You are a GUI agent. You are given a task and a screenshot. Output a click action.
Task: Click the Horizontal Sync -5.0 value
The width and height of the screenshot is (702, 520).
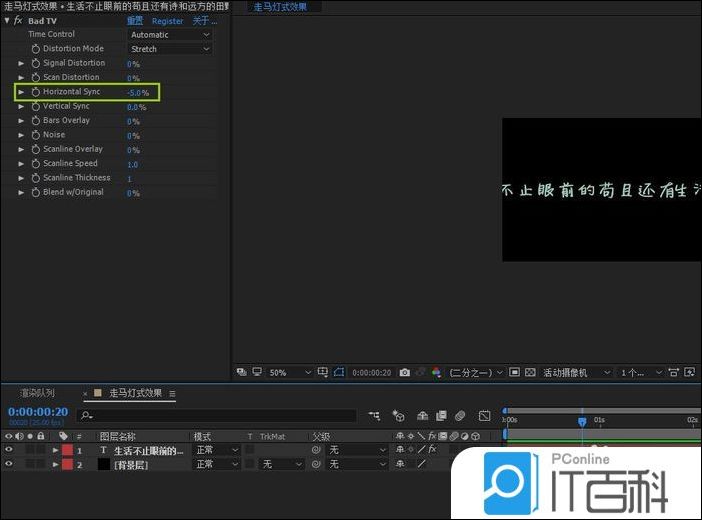click(x=135, y=92)
